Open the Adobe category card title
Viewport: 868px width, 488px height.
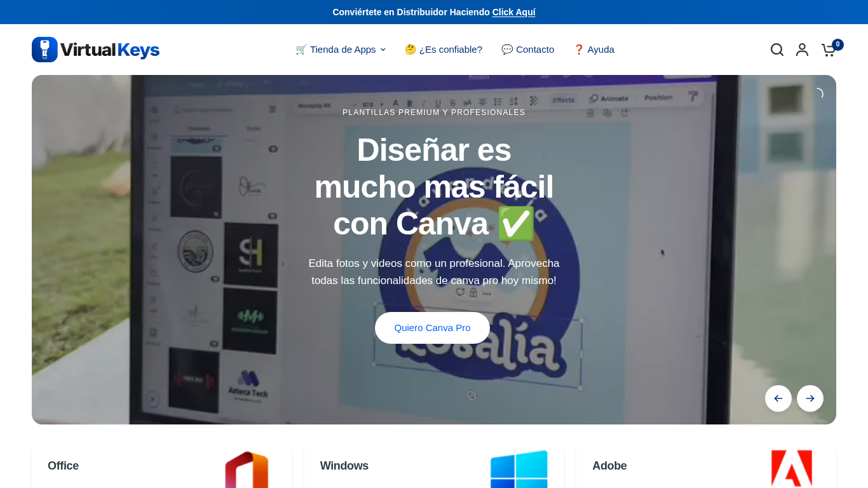(x=609, y=466)
